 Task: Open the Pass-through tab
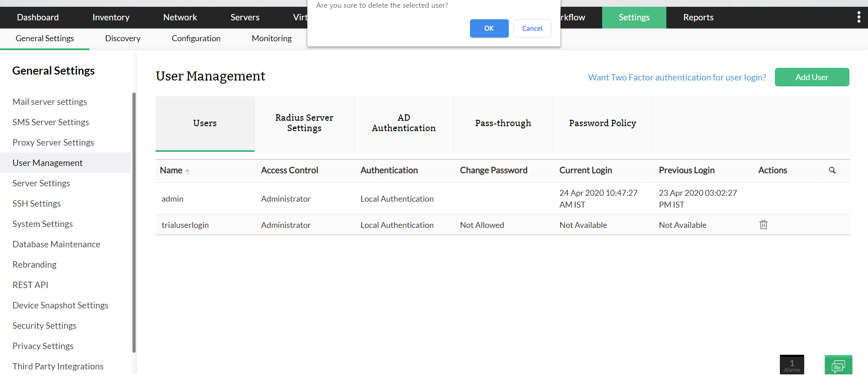coord(503,123)
